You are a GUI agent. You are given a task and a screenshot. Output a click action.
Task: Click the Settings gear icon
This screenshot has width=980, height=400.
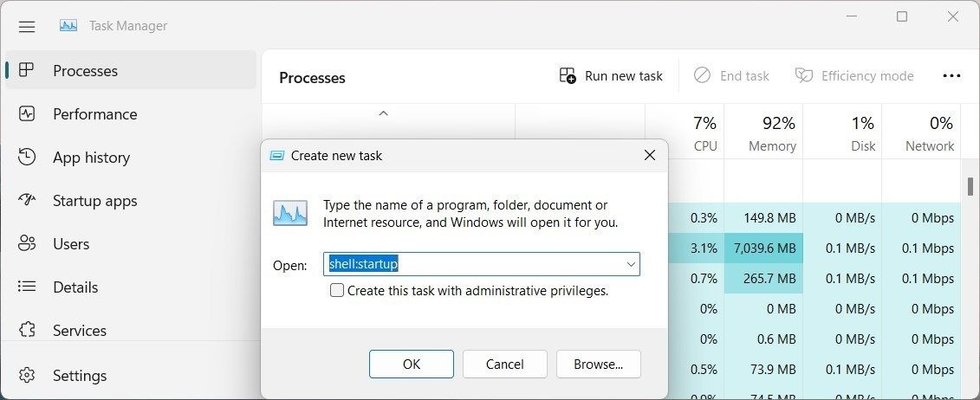26,375
